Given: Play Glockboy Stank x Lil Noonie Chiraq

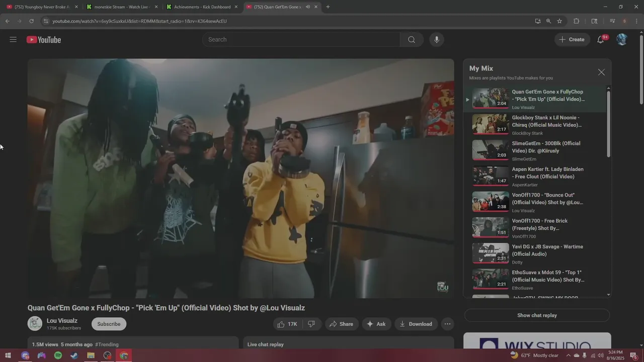Looking at the screenshot, I should [535, 124].
